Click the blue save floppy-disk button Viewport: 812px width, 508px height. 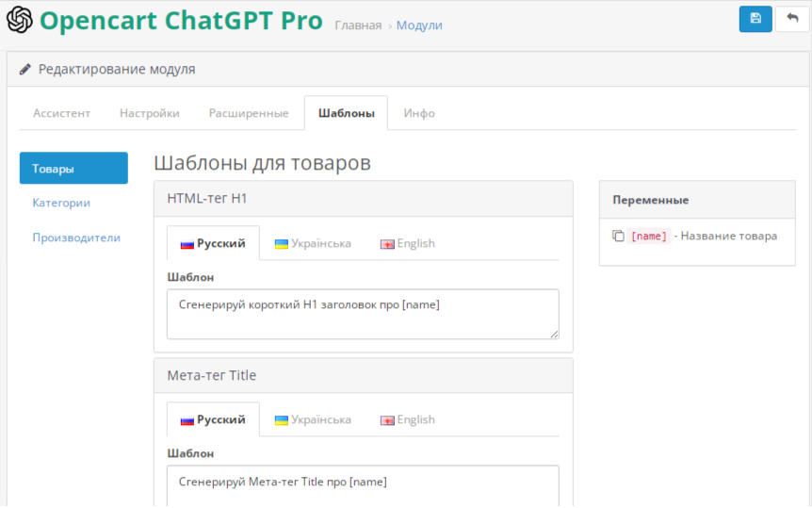coord(755,19)
